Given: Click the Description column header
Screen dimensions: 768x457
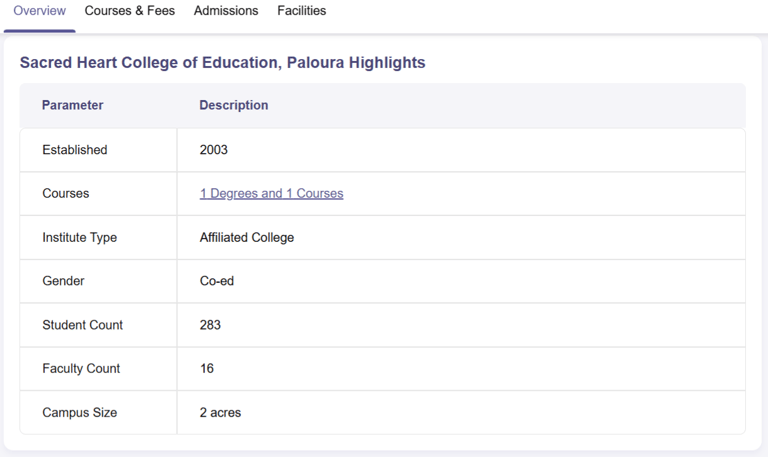Looking at the screenshot, I should tap(233, 105).
